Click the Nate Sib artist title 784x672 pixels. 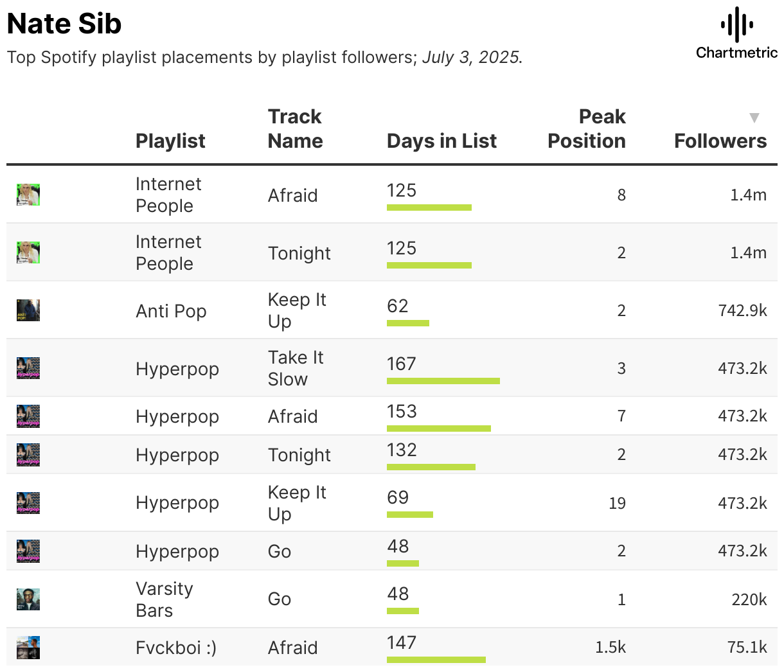click(x=64, y=24)
